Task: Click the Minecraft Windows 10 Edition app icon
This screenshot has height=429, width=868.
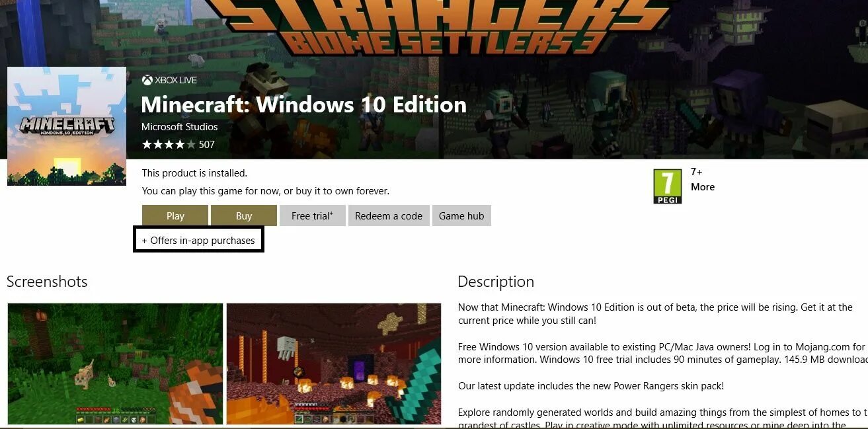Action: (67, 126)
